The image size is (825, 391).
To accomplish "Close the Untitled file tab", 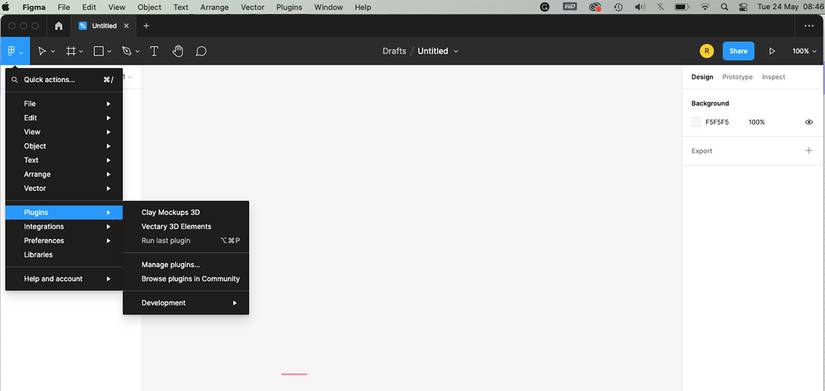I will coord(126,26).
